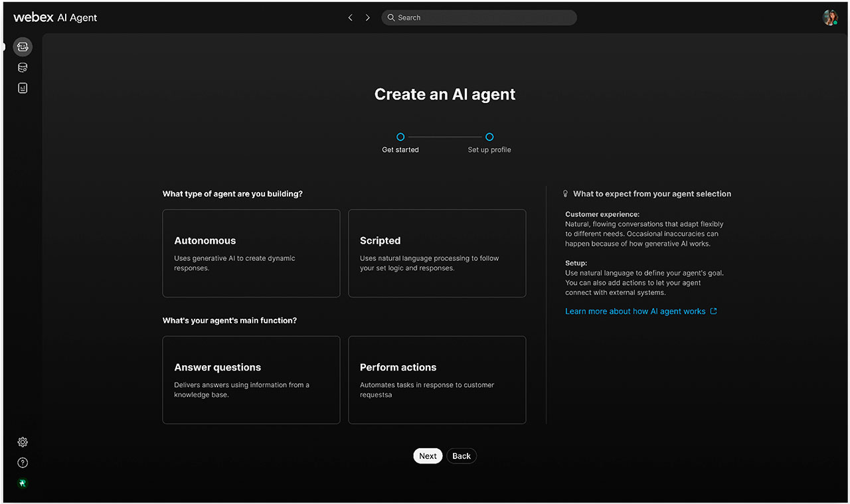Open Learn more about how AI agent works

(635, 311)
